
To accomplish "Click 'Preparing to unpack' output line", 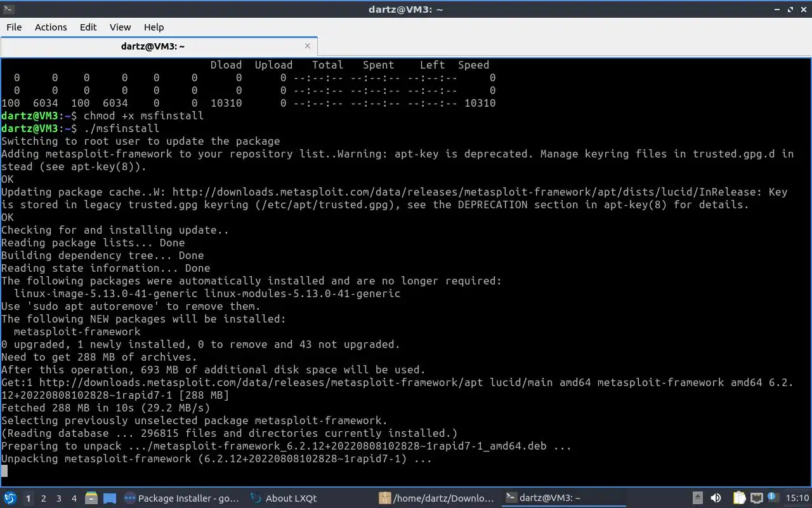I will (286, 446).
